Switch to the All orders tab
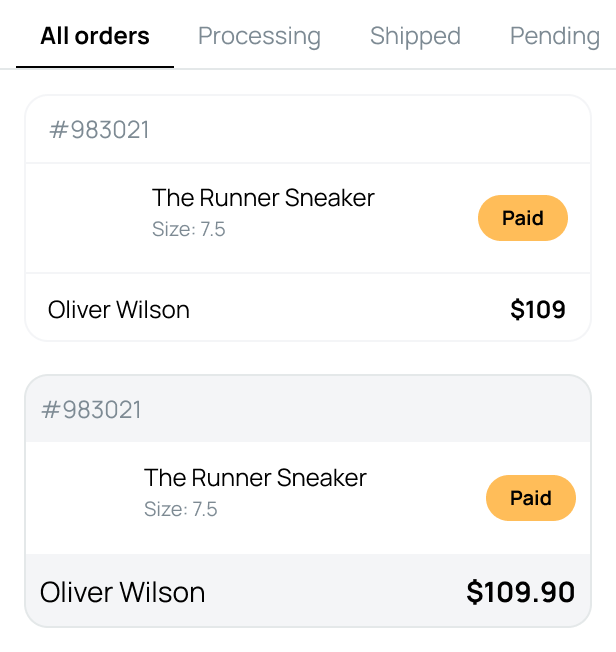The height and width of the screenshot is (652, 616). [95, 37]
